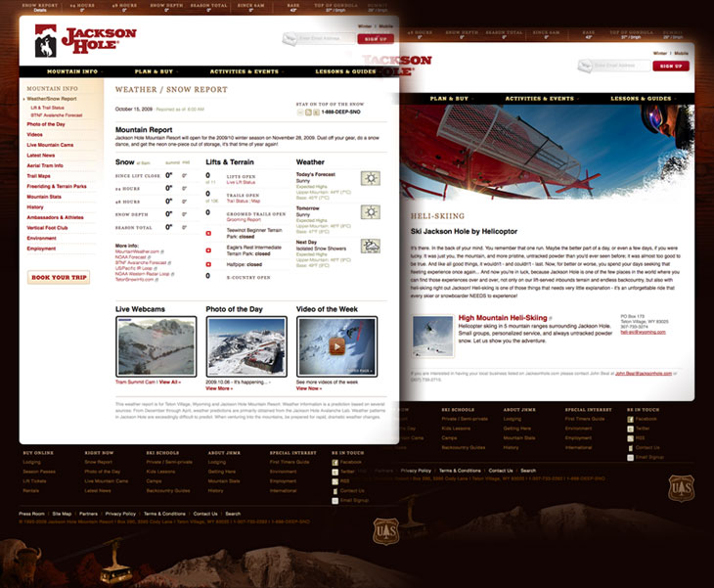Open Privacy Policy in the front page footer
Image resolution: width=714 pixels, height=588 pixels.
120,514
